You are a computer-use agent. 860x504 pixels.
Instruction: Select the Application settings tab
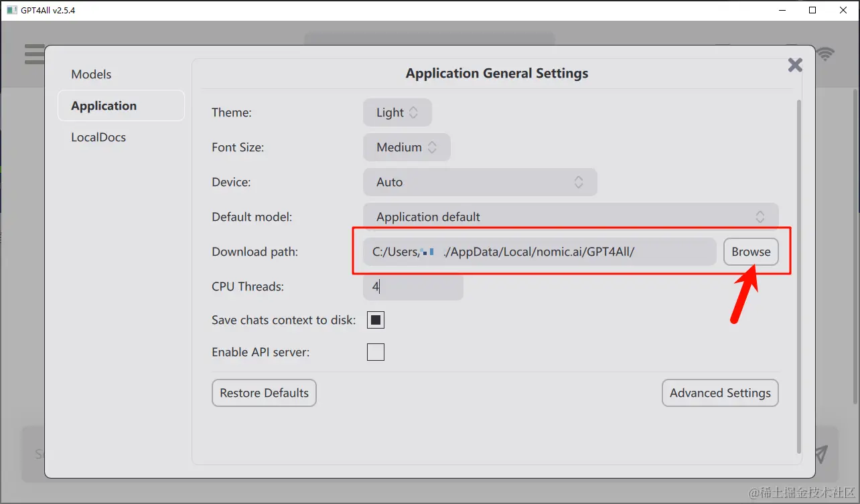pos(121,106)
